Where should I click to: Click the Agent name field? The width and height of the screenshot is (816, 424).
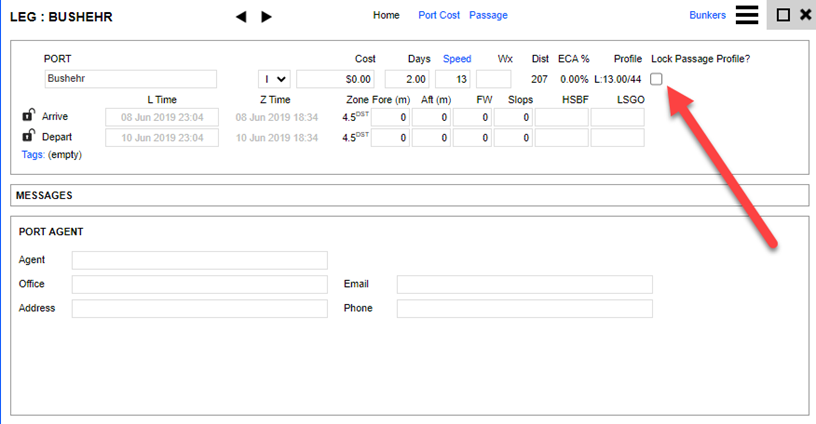[x=199, y=260]
